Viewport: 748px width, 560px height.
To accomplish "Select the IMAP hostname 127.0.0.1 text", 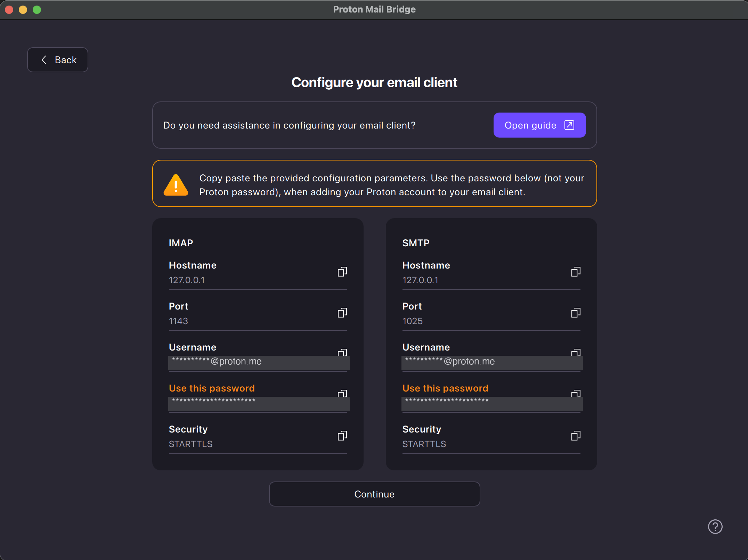I will tap(187, 280).
